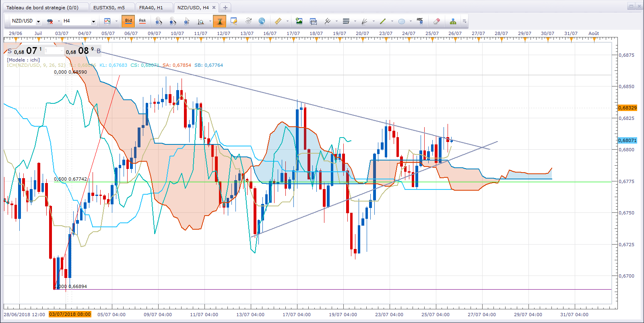Click the chart window template icon
The height and width of the screenshot is (323, 644).
pos(314,21)
